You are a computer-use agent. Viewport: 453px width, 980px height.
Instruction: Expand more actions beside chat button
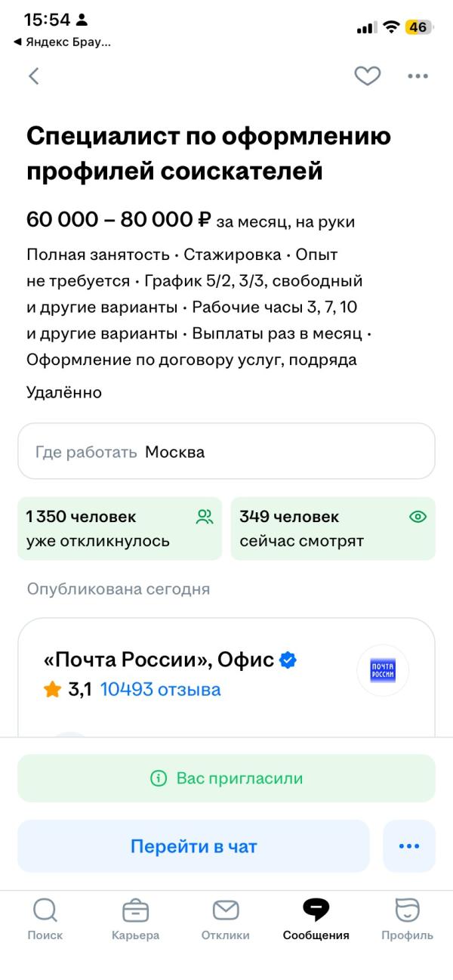coord(408,846)
